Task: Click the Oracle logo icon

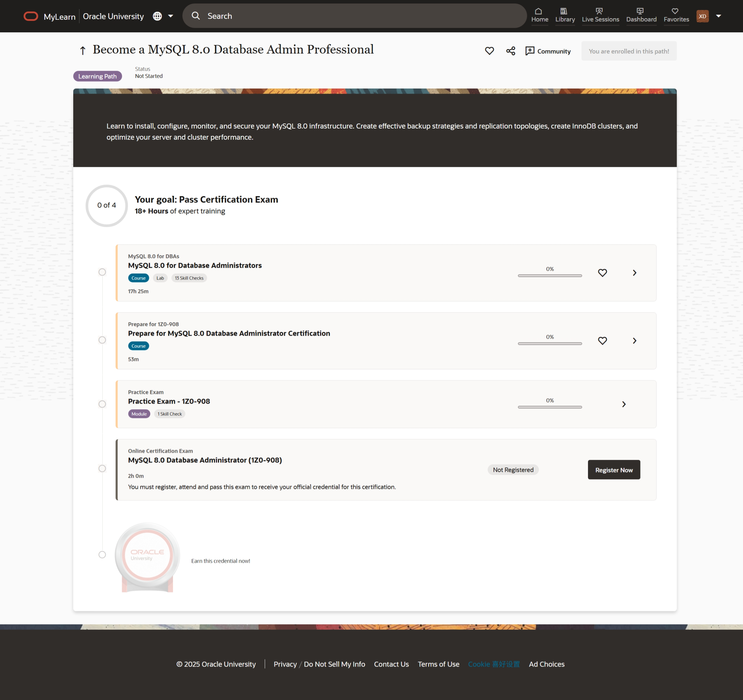Action: 30,16
